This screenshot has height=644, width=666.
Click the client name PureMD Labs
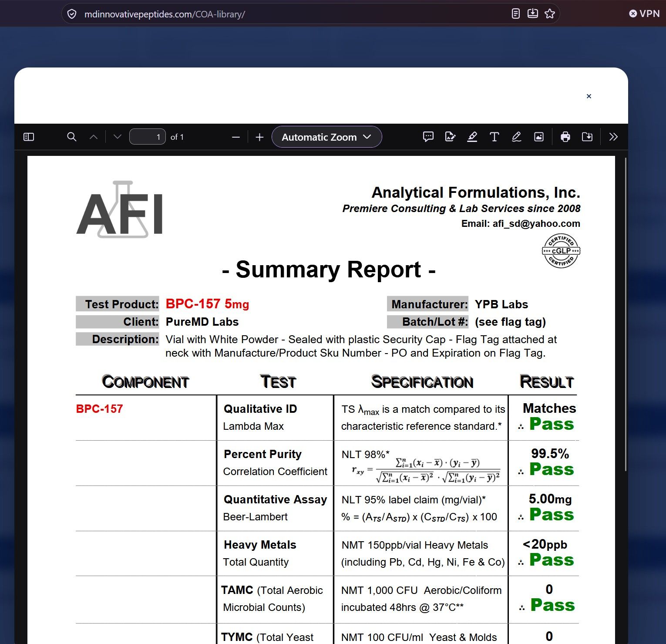point(202,322)
